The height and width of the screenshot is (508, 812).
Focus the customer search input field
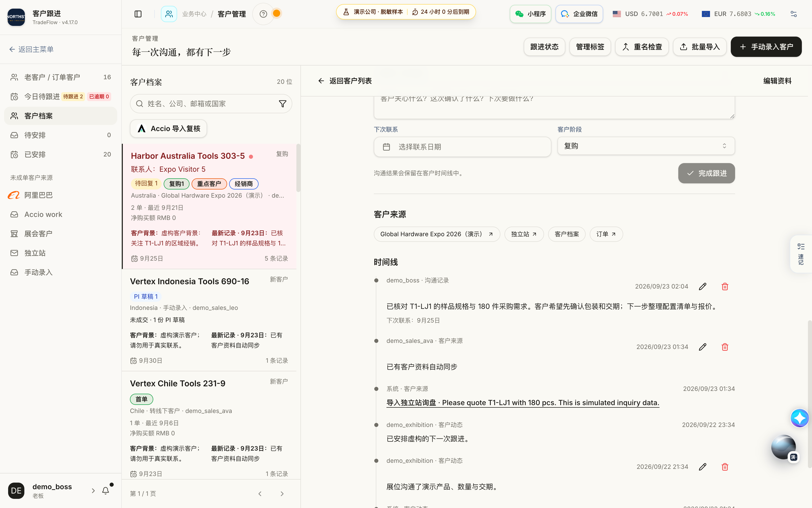click(211, 104)
